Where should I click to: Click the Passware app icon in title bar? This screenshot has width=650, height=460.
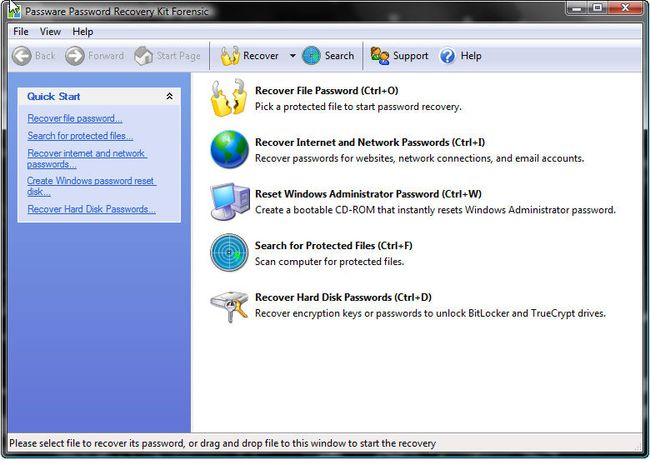[x=14, y=11]
